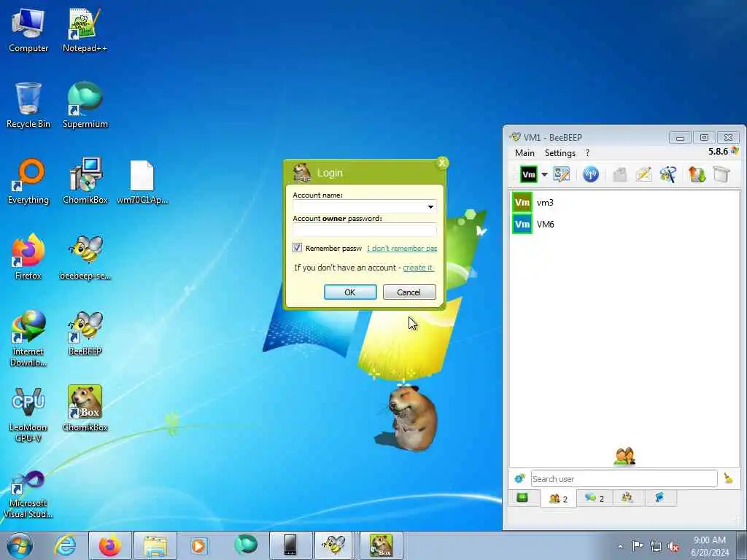Switch to the blue saved chats tab

[x=659, y=498]
